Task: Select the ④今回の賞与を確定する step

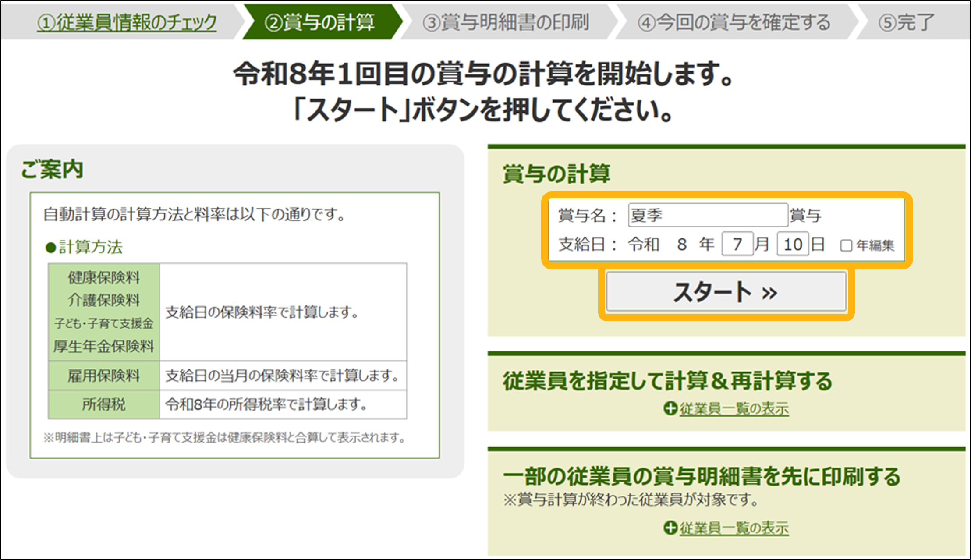Action: [x=734, y=22]
